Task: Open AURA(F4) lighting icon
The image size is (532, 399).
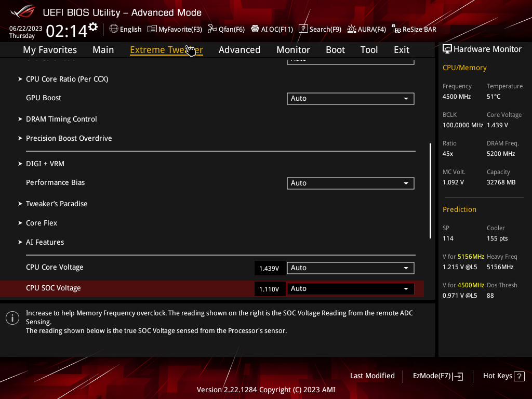Action: tap(352, 29)
